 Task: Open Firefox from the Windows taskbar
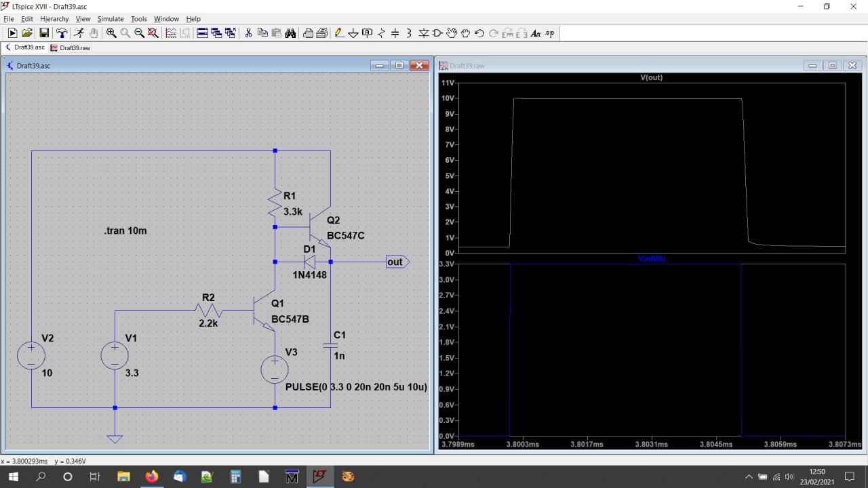151,476
